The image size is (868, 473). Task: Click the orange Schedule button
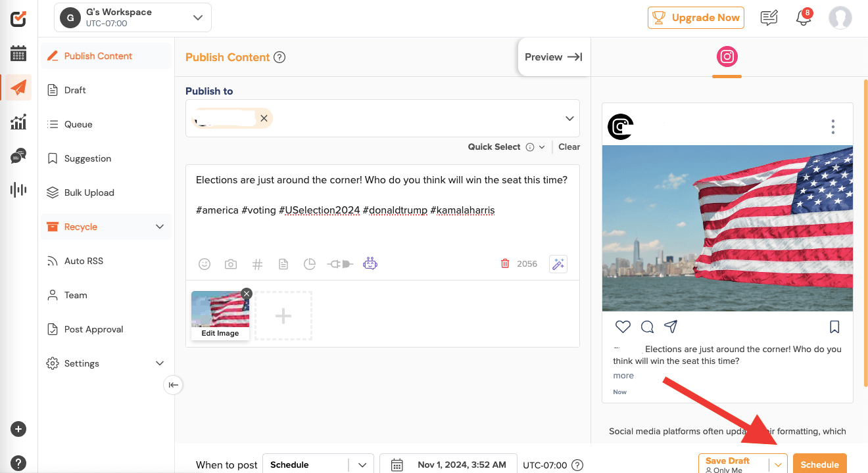tap(819, 464)
